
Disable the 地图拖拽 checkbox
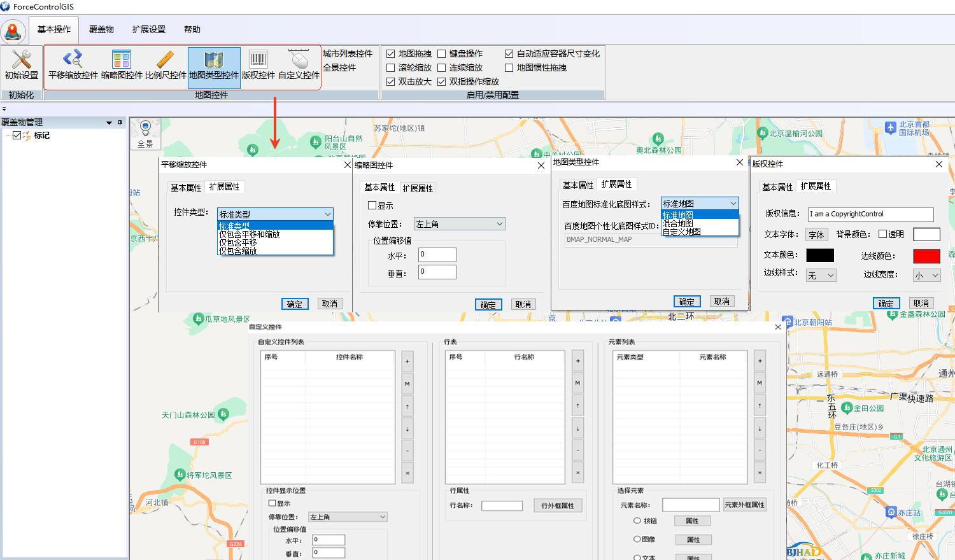[391, 54]
